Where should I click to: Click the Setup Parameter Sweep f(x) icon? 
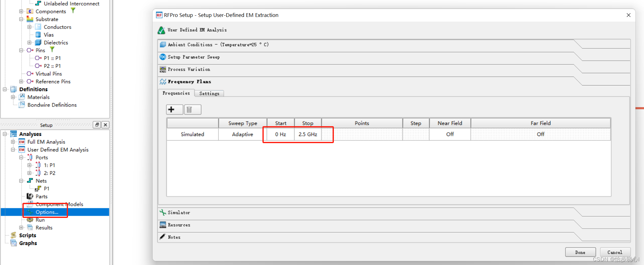click(x=163, y=57)
